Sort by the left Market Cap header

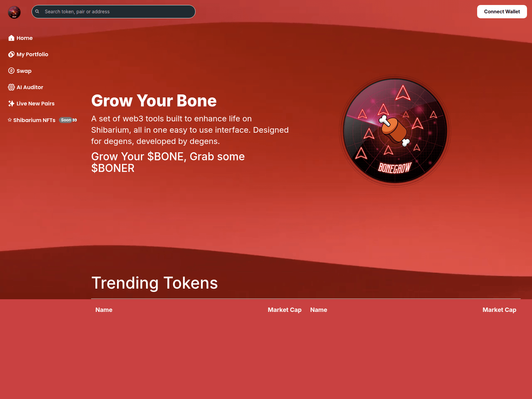pos(284,310)
